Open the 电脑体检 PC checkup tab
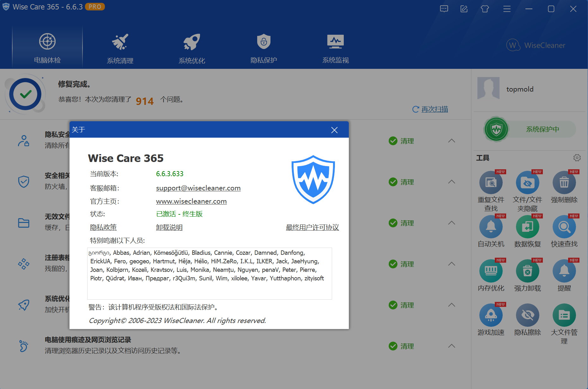 pos(47,47)
